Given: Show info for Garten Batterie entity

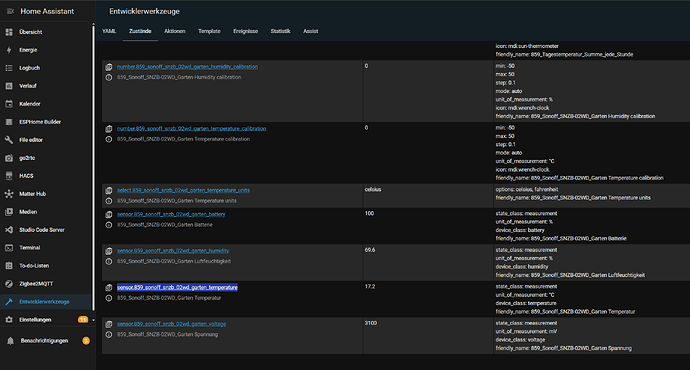Looking at the screenshot, I should [109, 225].
